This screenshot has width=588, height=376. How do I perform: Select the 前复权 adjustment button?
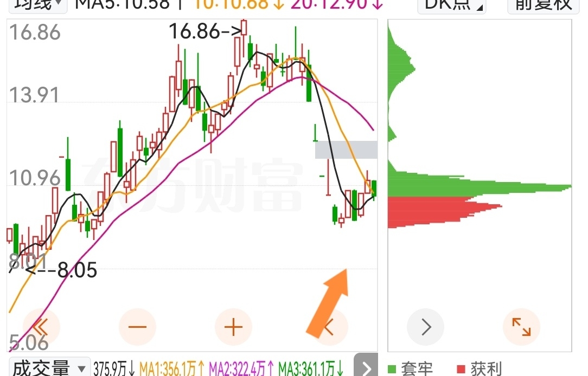coord(544,5)
